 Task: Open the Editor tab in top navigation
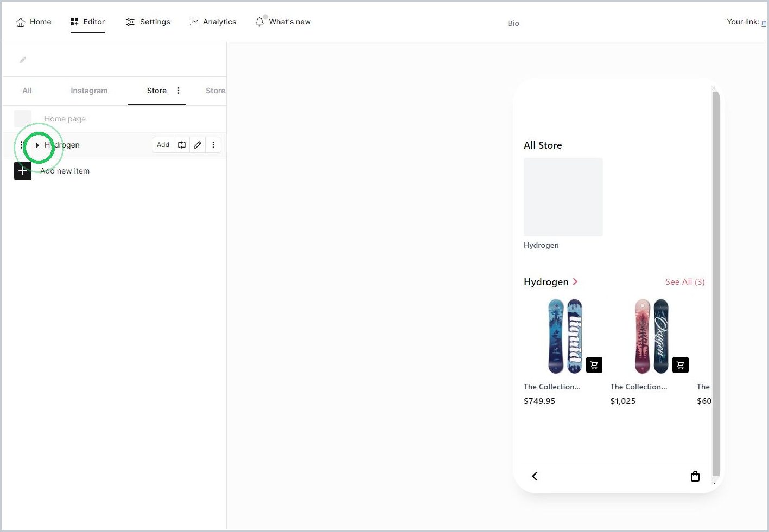[87, 22]
